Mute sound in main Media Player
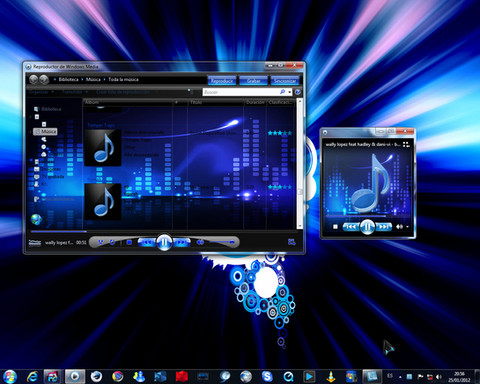 coord(200,242)
